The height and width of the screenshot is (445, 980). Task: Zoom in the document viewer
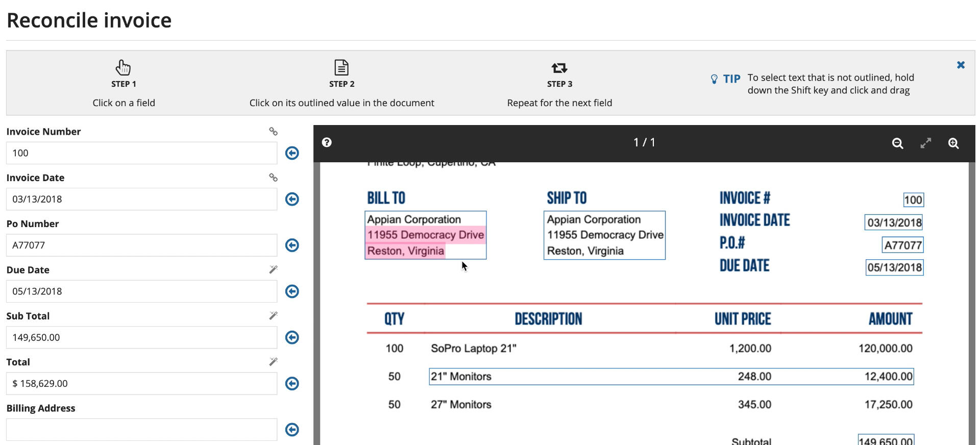click(953, 143)
